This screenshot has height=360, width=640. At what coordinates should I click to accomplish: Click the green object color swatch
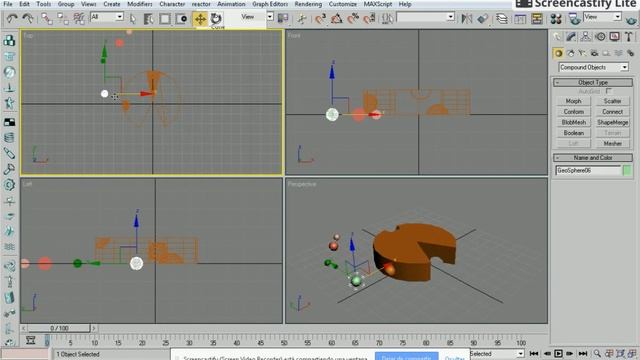click(x=627, y=171)
